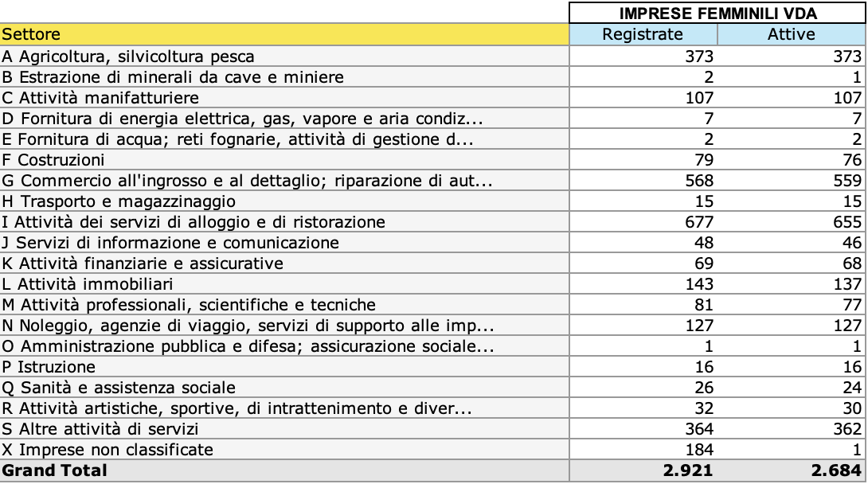Select the A Agricoltura, silvicoltura pesca row
The image size is (868, 484).
coord(128,57)
